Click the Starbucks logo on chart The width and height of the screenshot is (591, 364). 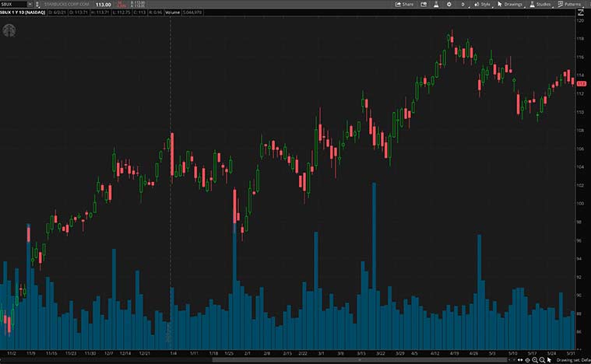pyautogui.click(x=9, y=32)
